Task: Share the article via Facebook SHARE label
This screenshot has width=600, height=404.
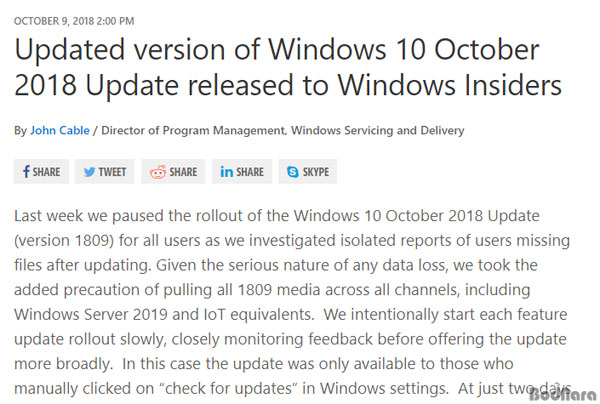Action: [46, 172]
